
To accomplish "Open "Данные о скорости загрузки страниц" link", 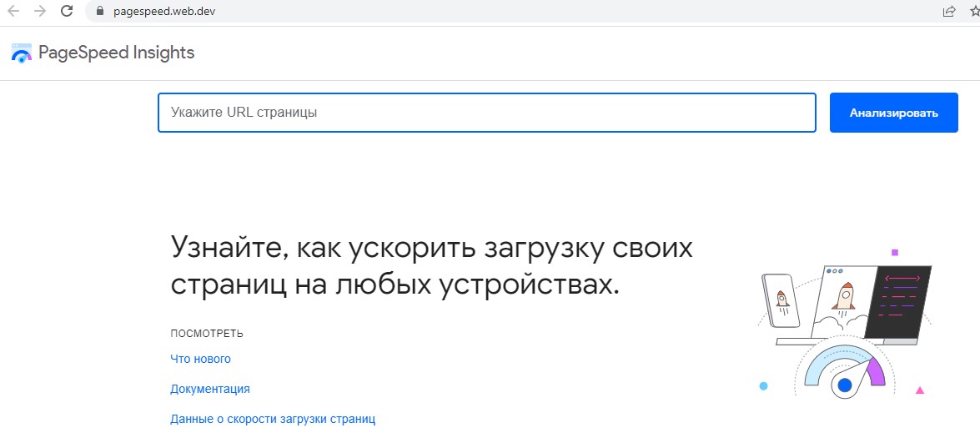I will coord(273,419).
